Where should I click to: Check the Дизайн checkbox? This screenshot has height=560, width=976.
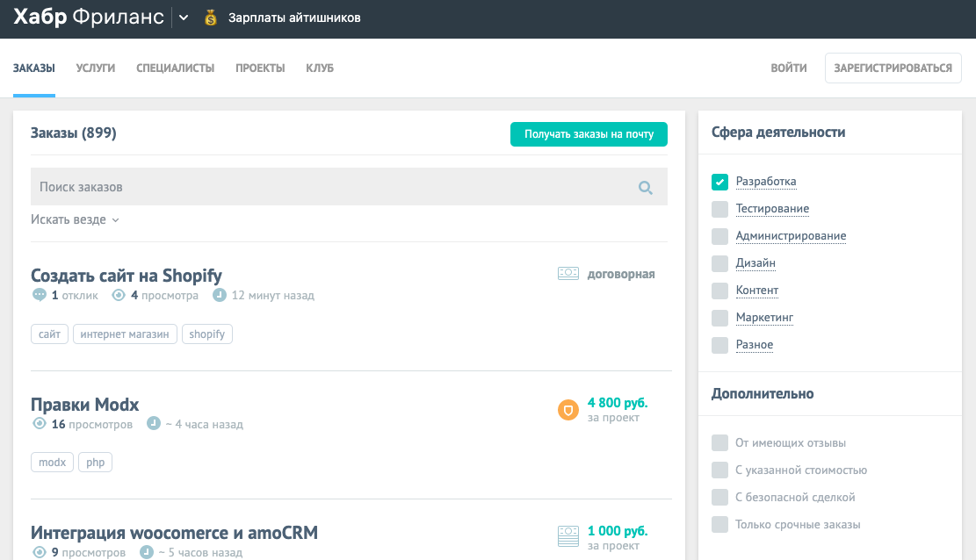click(719, 263)
